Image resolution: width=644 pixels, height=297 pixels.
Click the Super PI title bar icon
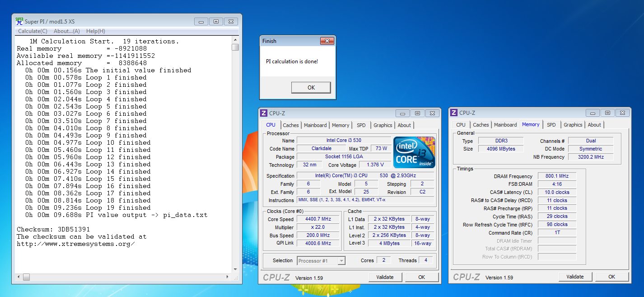click(19, 21)
